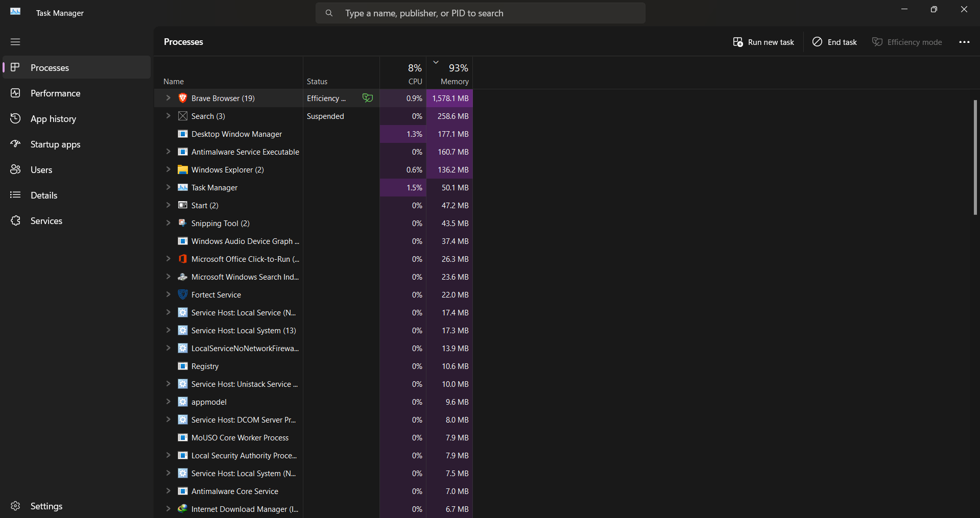980x518 pixels.
Task: Click the Desktop Window Manager icon
Action: (x=182, y=134)
